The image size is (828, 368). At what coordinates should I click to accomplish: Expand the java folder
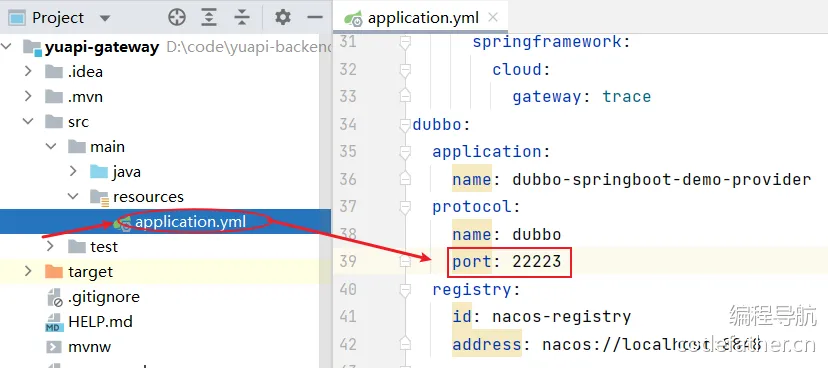point(73,171)
